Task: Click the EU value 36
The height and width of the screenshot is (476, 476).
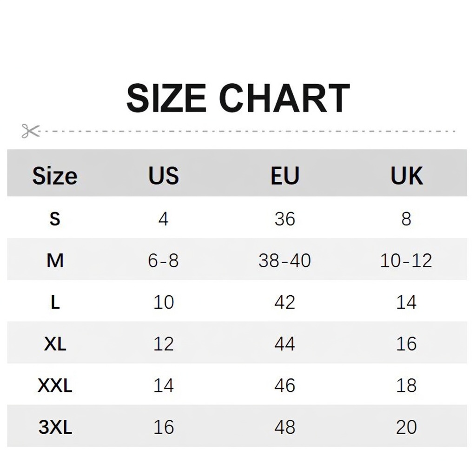Action: pyautogui.click(x=285, y=219)
